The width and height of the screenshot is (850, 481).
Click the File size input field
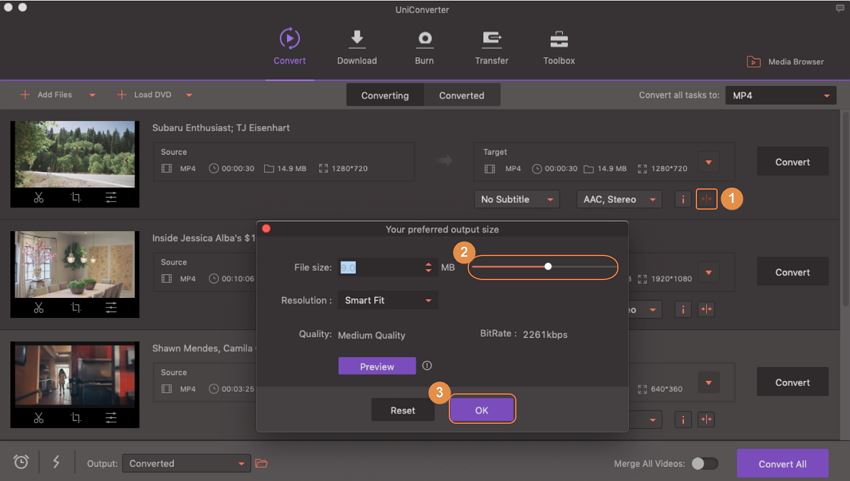[x=379, y=267]
